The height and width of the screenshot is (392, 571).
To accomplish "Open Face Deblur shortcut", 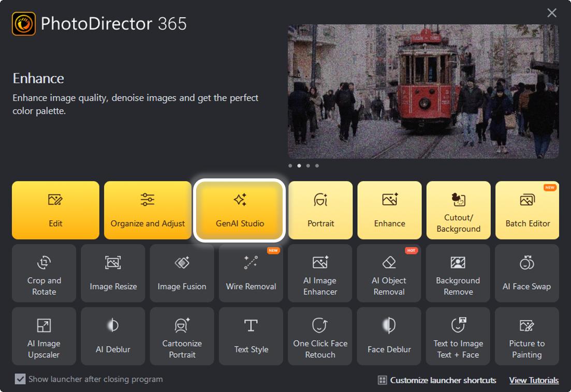I will click(x=389, y=336).
